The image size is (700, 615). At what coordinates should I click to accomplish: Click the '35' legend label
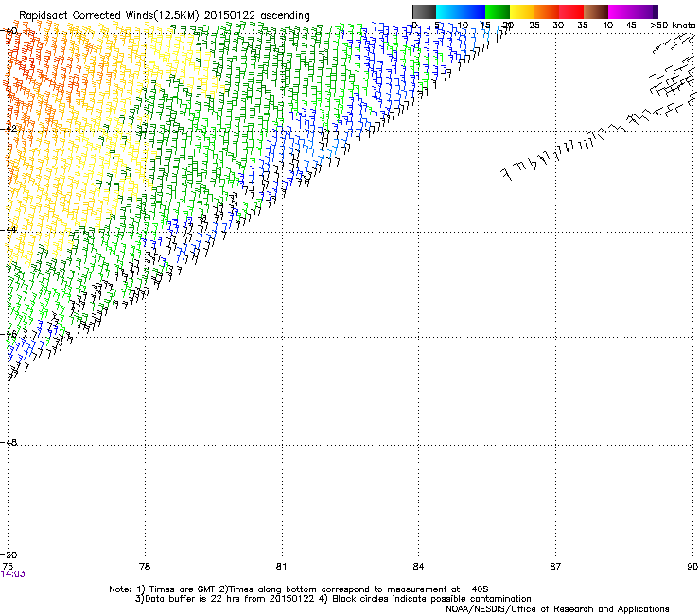(x=583, y=26)
